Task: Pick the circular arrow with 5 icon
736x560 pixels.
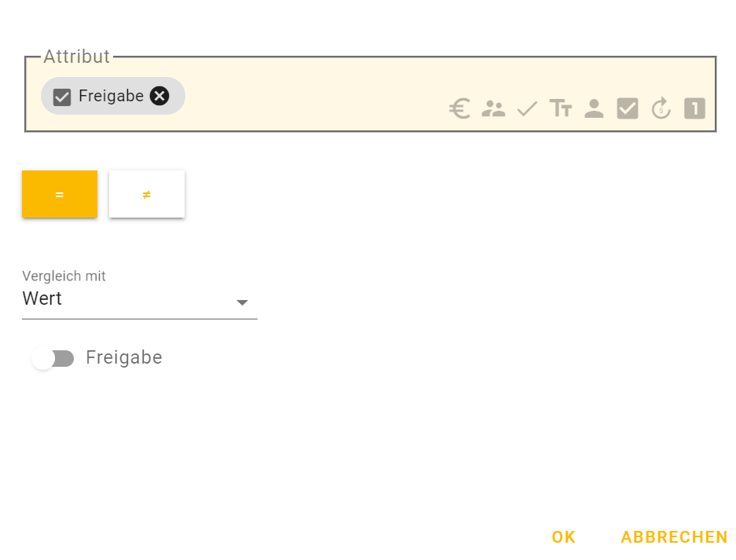Action: [661, 108]
